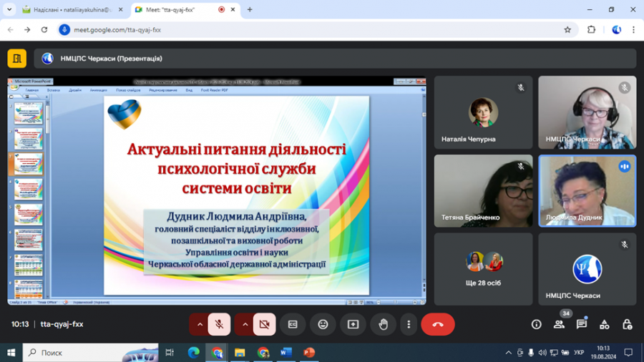Click the НМЦПС Черкаси (Презентація) title

click(x=112, y=58)
